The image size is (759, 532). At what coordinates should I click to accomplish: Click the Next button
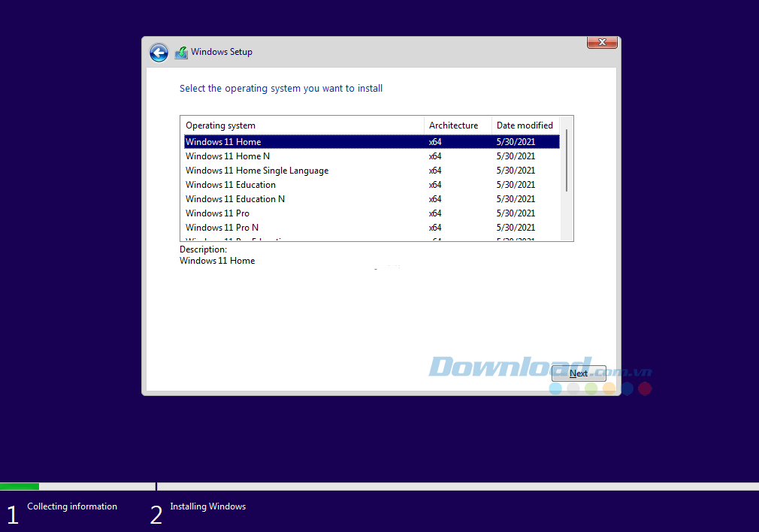579,373
